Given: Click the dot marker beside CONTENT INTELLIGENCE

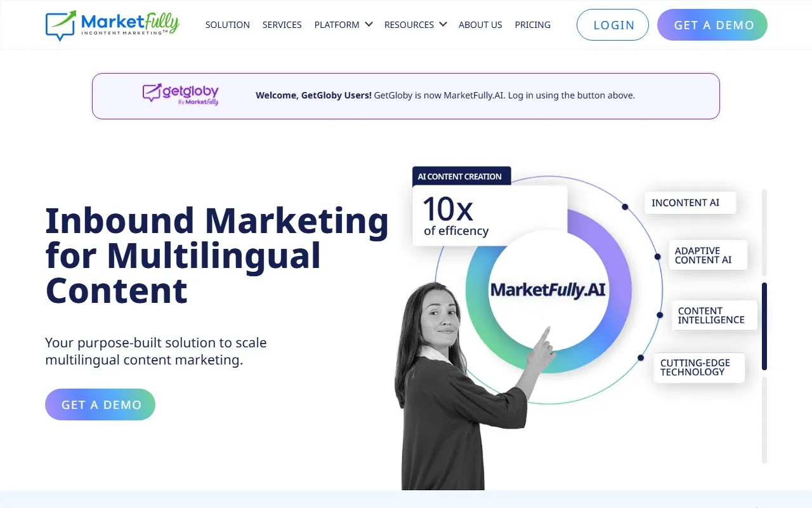Looking at the screenshot, I should 660,315.
